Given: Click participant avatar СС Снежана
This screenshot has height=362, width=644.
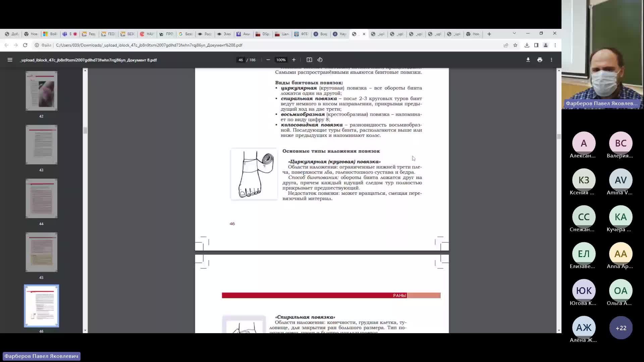Looking at the screenshot, I should pos(584,217).
